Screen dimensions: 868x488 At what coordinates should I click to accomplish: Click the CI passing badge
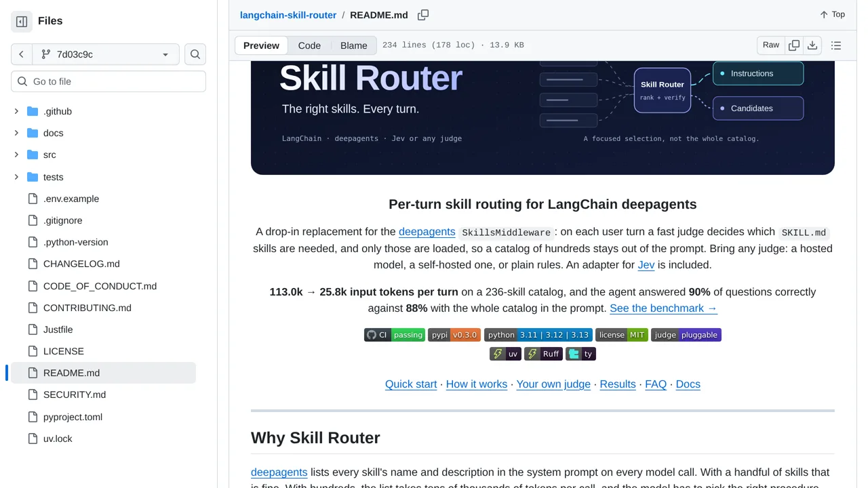point(395,335)
